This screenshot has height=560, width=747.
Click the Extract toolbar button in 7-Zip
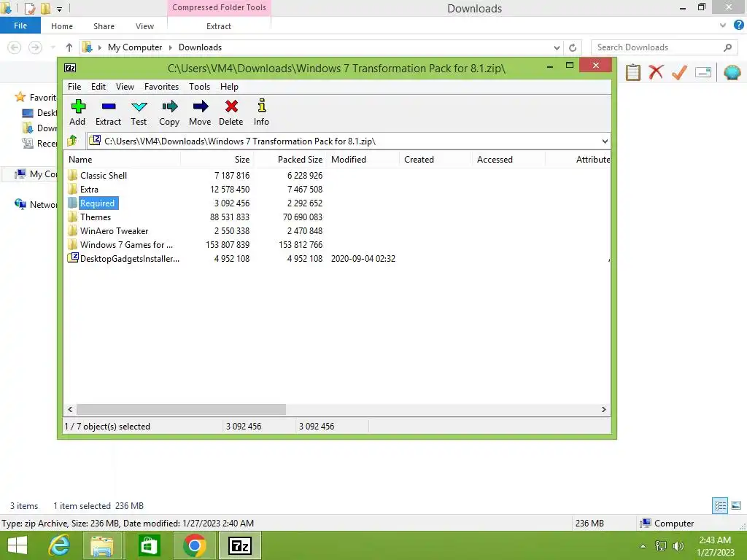[108, 112]
